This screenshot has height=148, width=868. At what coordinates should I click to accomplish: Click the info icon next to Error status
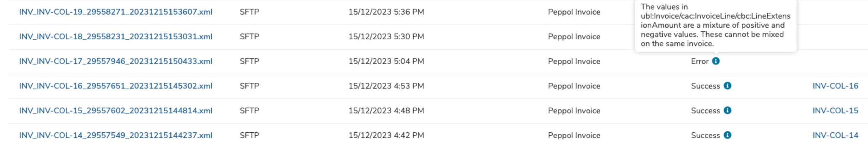[716, 61]
